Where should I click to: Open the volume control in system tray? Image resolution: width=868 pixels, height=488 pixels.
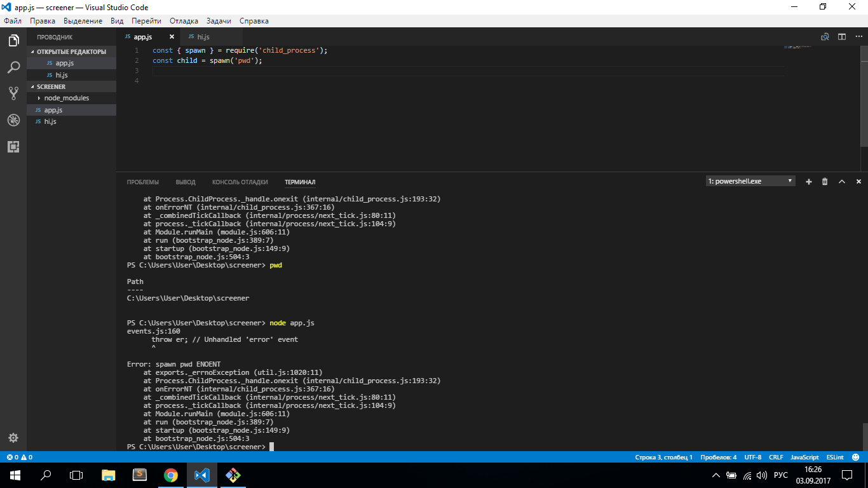coord(762,475)
